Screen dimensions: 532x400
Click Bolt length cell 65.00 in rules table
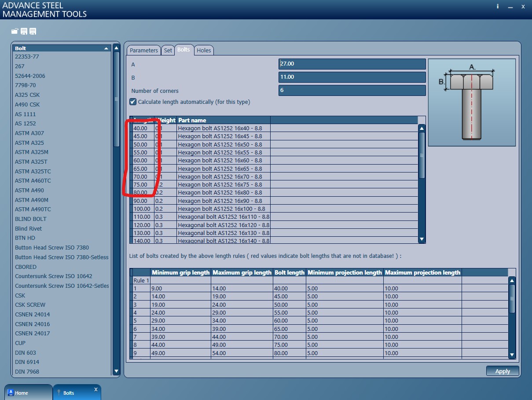[x=290, y=329]
